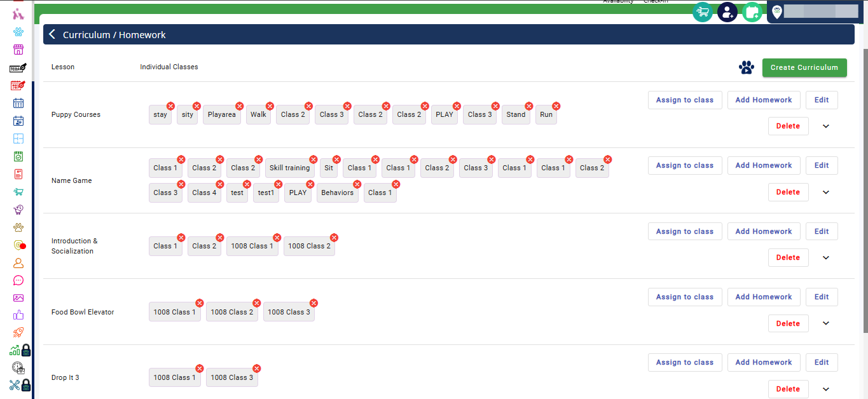The width and height of the screenshot is (868, 399).
Task: Open the pink chat bubble sidebar icon
Action: point(18,281)
